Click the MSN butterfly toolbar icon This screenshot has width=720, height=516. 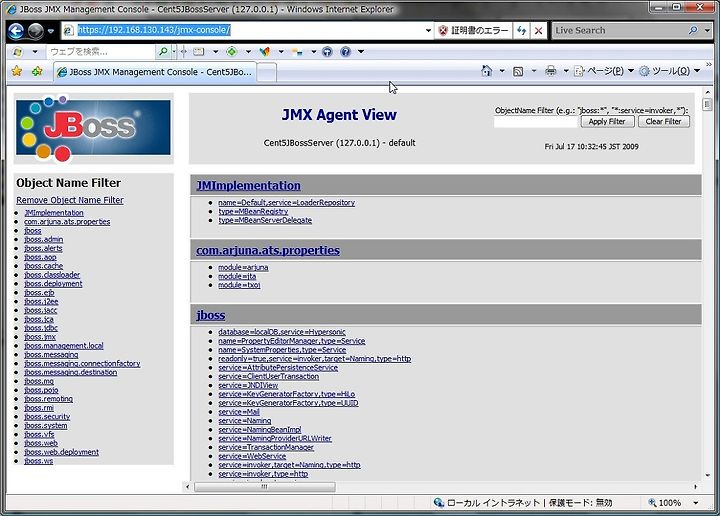point(264,52)
